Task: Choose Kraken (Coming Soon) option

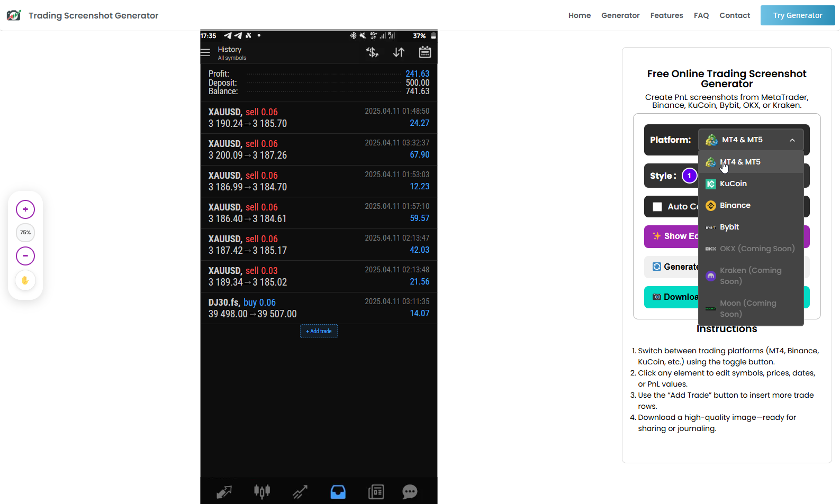Action: 751,276
